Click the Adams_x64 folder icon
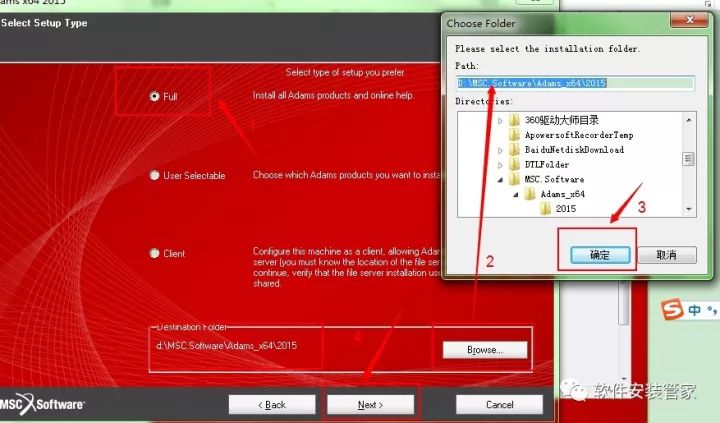Image resolution: width=720 pixels, height=423 pixels. pyautogui.click(x=530, y=194)
